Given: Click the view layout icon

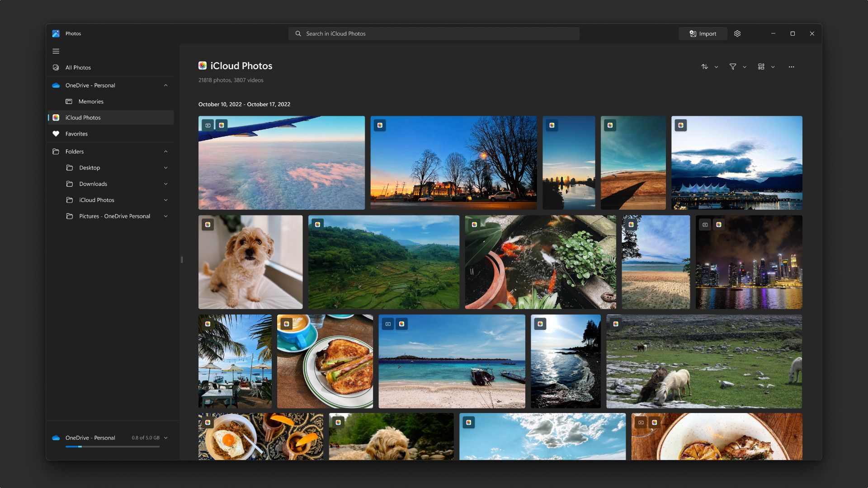Looking at the screenshot, I should 761,66.
